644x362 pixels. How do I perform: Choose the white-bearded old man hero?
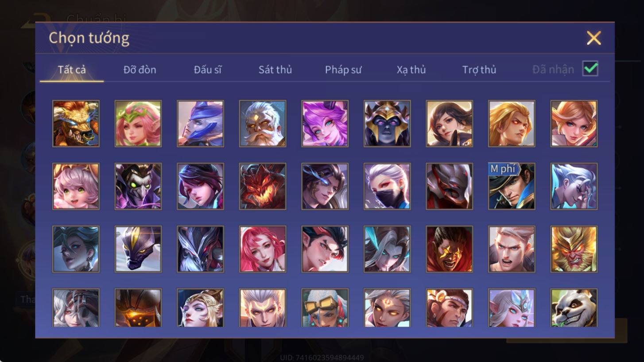click(263, 123)
